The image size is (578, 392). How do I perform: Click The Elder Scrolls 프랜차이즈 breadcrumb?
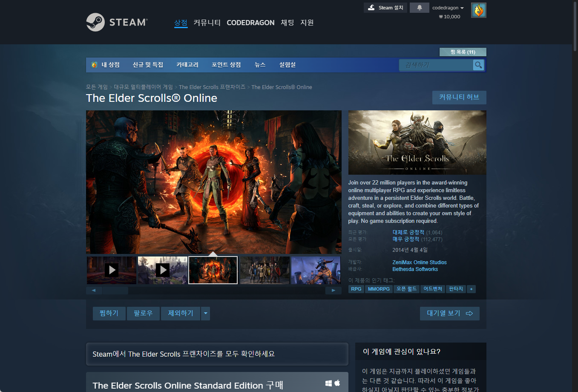coord(212,87)
